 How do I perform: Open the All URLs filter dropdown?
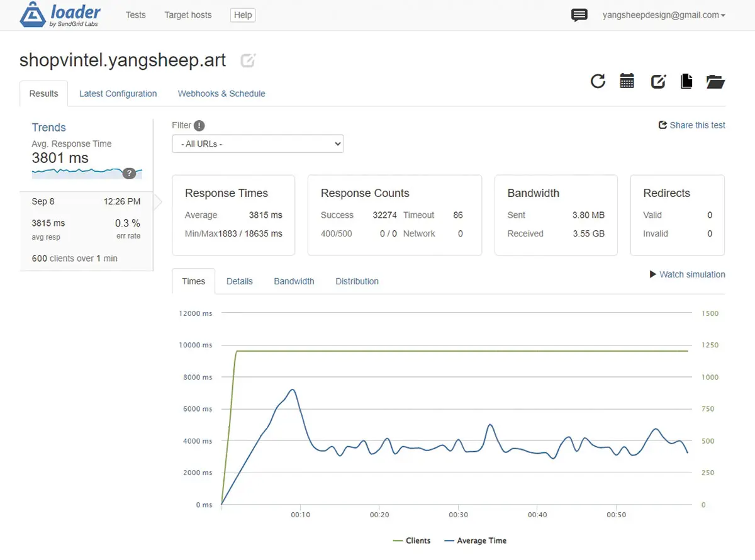pyautogui.click(x=258, y=143)
